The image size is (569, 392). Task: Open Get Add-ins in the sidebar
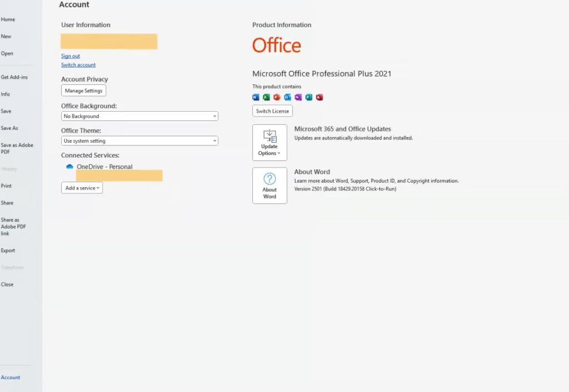(x=14, y=77)
